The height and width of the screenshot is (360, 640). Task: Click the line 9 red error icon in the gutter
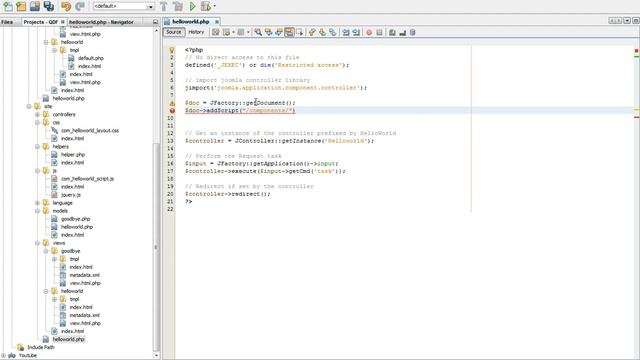(x=172, y=111)
